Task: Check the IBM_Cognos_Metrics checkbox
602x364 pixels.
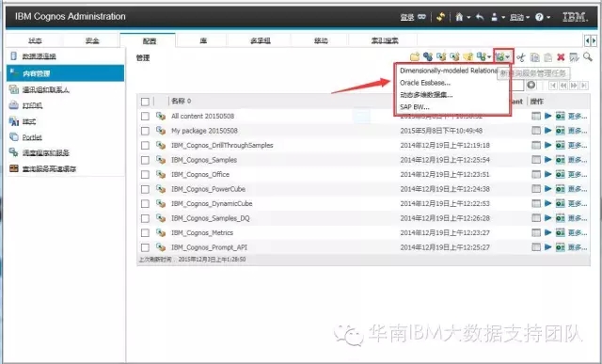Action: pos(145,233)
